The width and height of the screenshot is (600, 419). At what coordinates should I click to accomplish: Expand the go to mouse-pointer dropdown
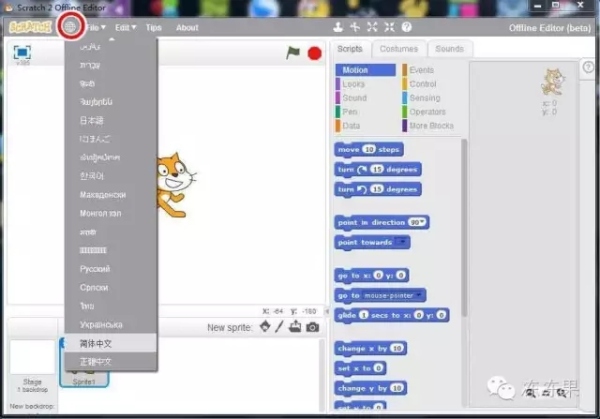click(x=420, y=295)
